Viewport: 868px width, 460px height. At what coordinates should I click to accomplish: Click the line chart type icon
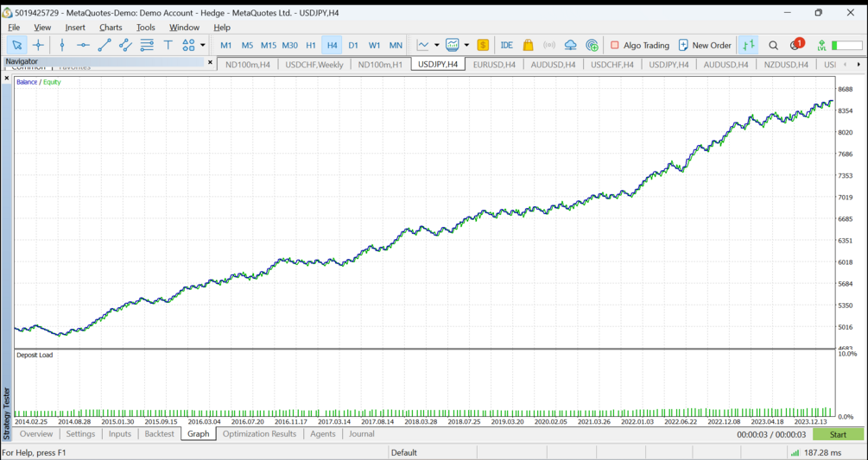[x=423, y=46]
